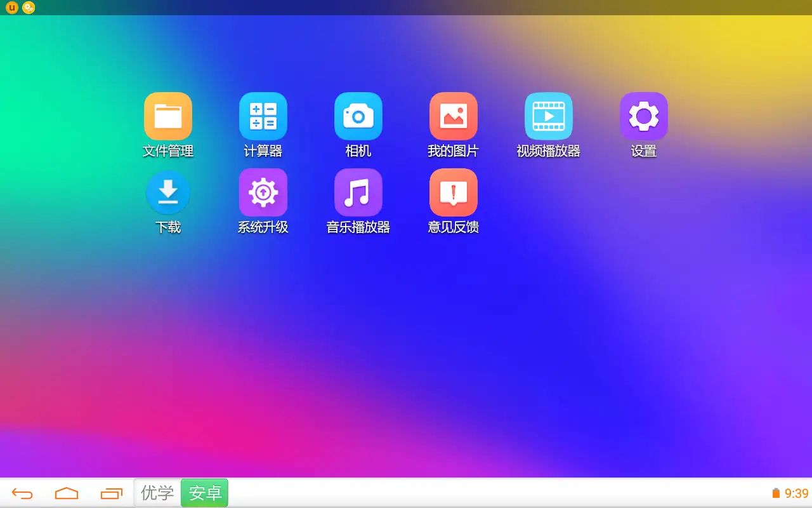812x508 pixels.
Task: Launch the 计算器 calculator app
Action: pos(263,116)
